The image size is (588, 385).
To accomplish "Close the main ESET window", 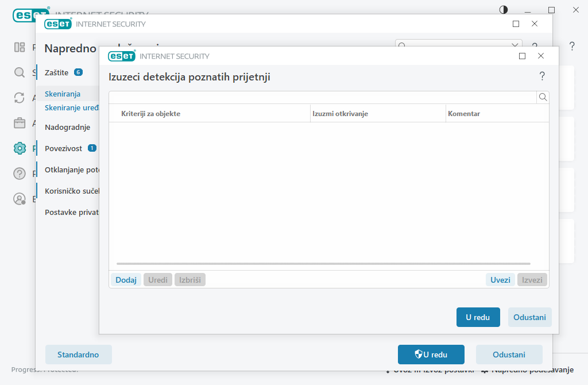I will coord(576,10).
